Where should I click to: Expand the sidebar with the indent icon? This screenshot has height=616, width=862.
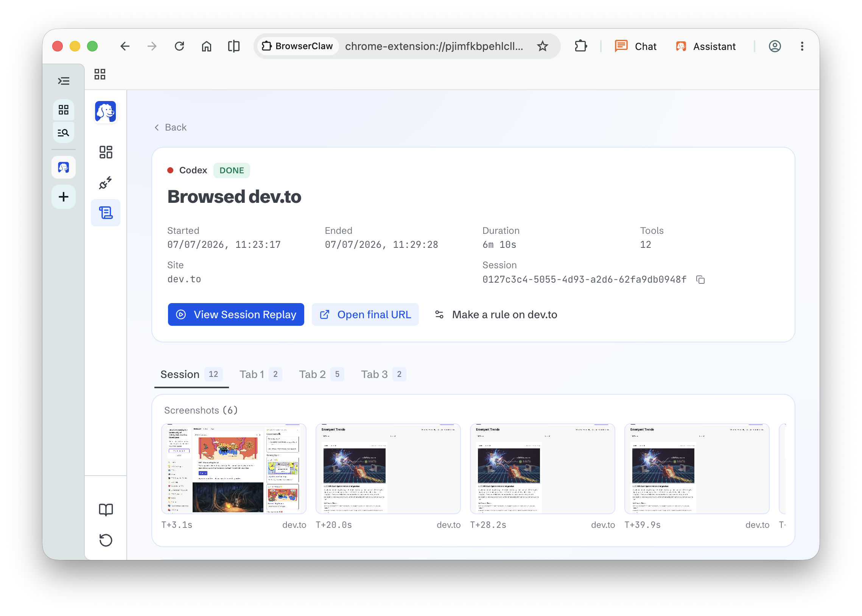point(64,81)
